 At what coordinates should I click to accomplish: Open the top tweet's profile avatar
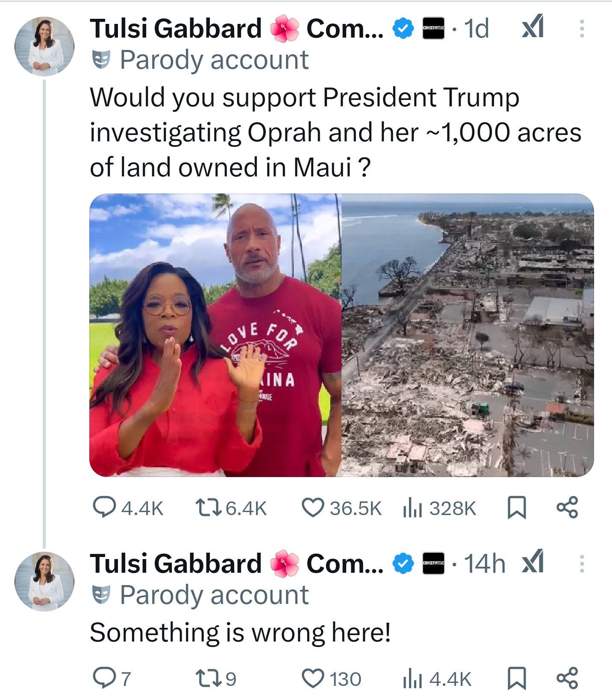coord(44,46)
